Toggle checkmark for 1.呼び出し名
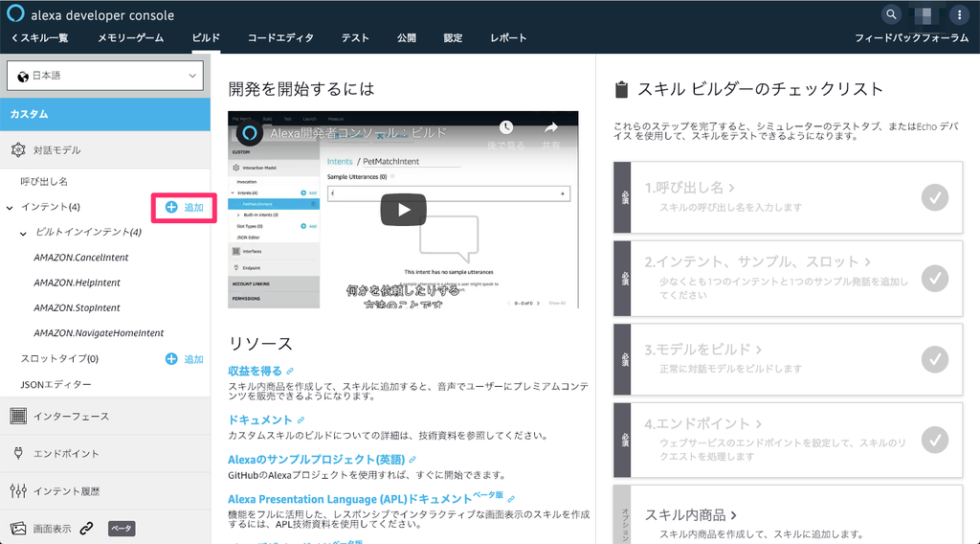980x544 pixels. pos(935,197)
